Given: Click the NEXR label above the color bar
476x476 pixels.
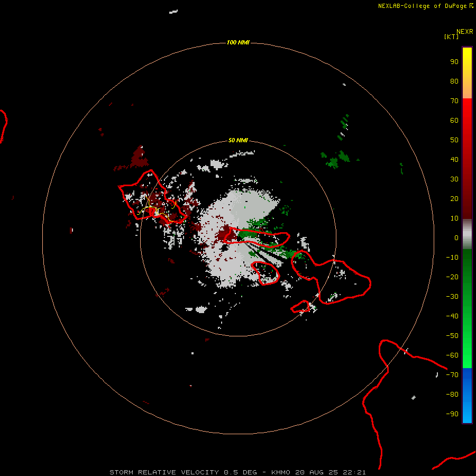Looking at the screenshot, I should click(x=465, y=32).
